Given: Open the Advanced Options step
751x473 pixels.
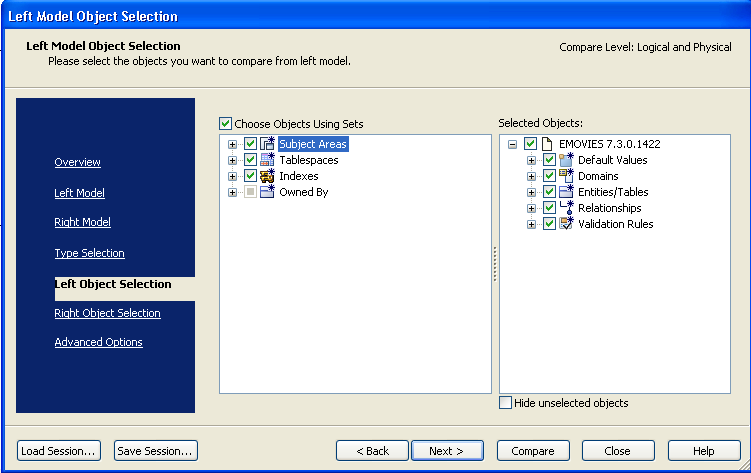Looking at the screenshot, I should (x=98, y=342).
